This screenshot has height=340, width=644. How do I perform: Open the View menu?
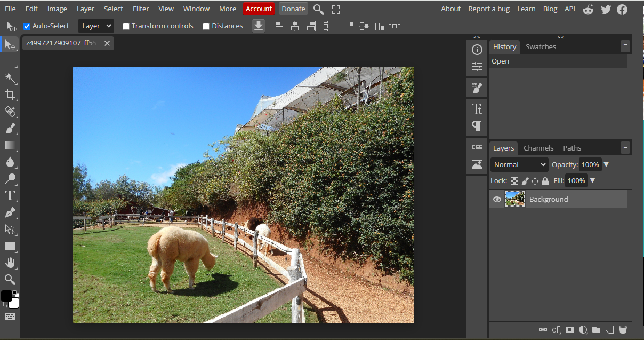(166, 9)
